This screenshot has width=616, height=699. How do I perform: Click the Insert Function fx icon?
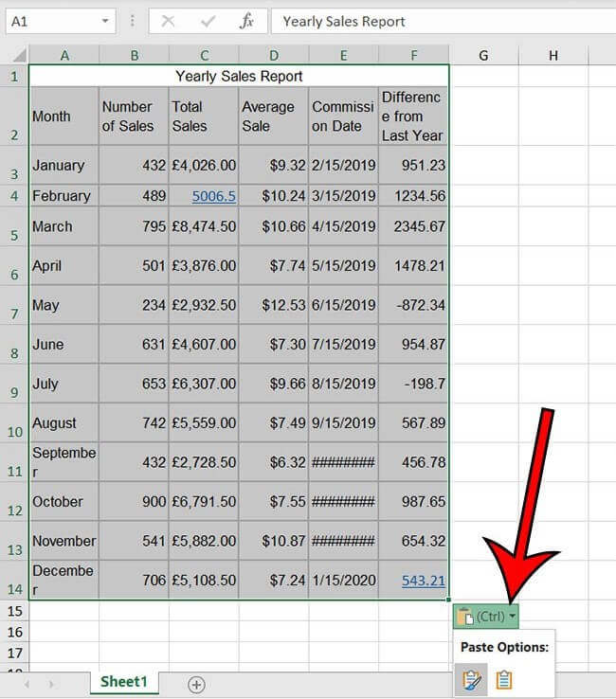tap(246, 21)
